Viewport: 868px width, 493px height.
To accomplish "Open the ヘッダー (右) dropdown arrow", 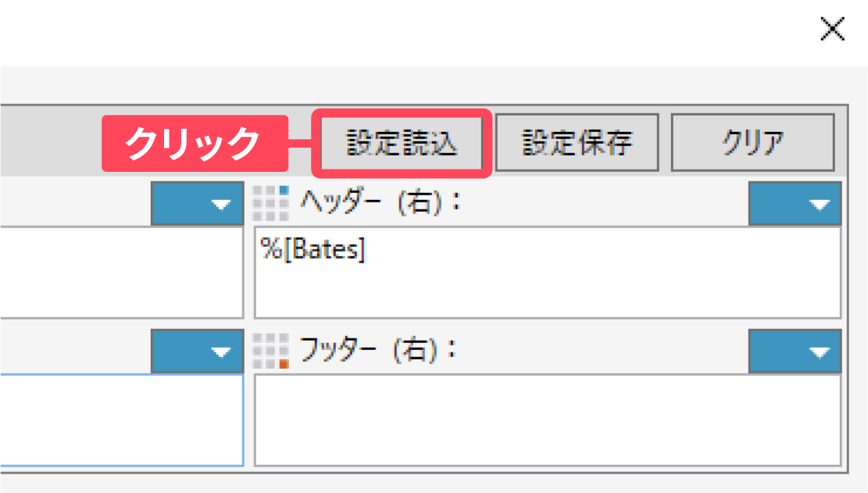I will pos(795,204).
